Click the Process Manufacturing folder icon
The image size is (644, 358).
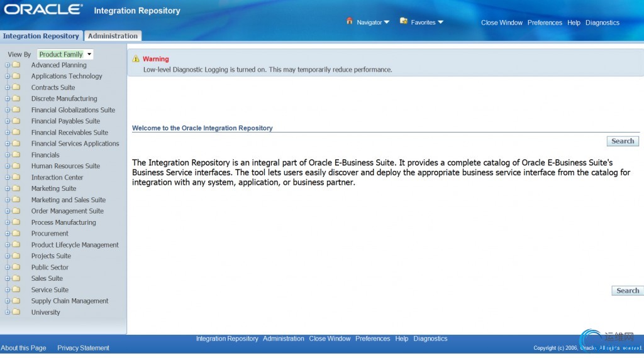point(16,222)
